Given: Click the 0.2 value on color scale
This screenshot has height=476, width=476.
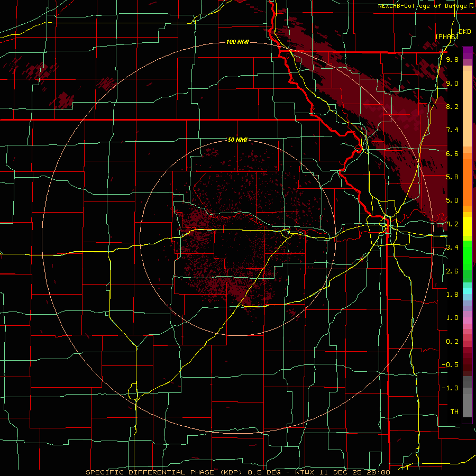Looking at the screenshot, I should click(452, 342).
